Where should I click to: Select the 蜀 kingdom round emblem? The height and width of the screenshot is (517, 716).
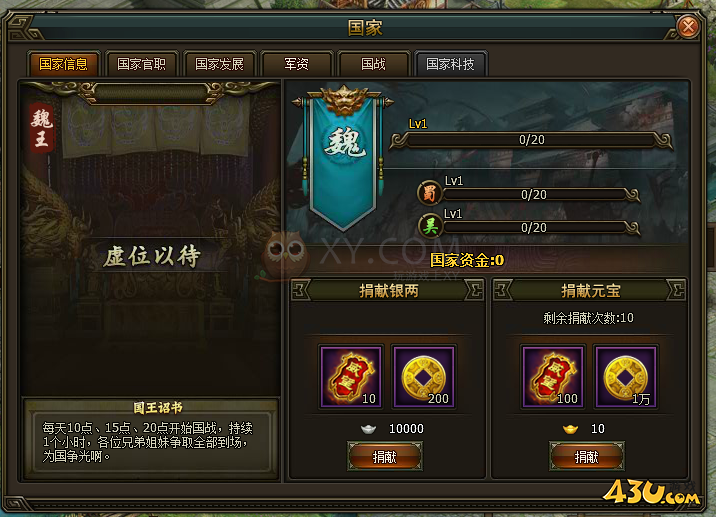(x=429, y=193)
